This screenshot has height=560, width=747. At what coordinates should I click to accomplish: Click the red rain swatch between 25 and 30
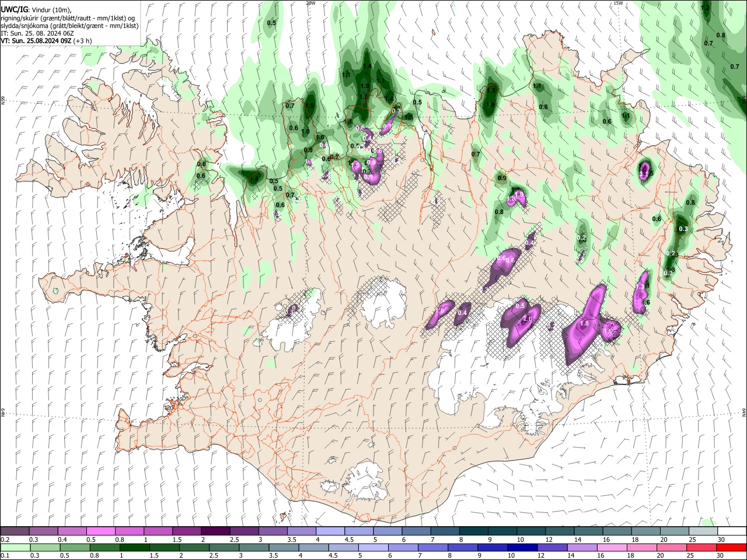pyautogui.click(x=701, y=548)
